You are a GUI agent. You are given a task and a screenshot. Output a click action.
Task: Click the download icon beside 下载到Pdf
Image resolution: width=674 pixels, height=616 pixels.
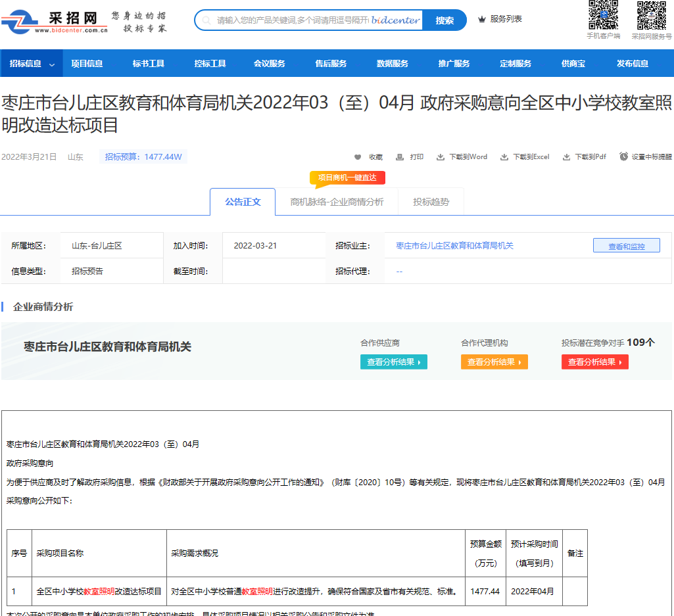click(x=567, y=157)
